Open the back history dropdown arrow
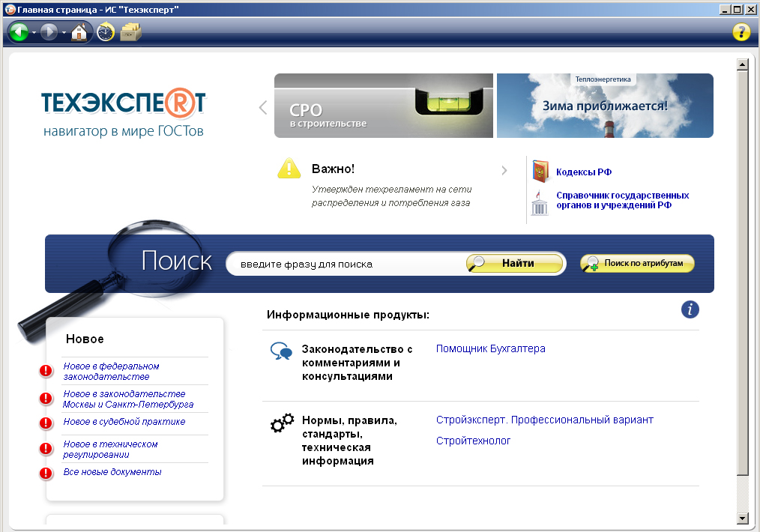 click(34, 33)
